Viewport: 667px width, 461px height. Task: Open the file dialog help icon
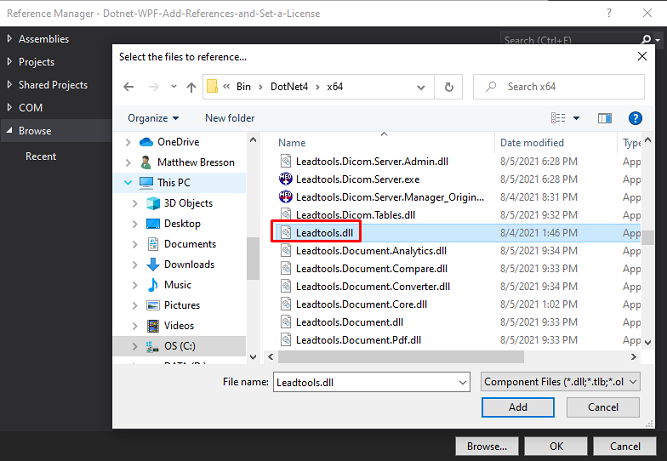[x=635, y=118]
